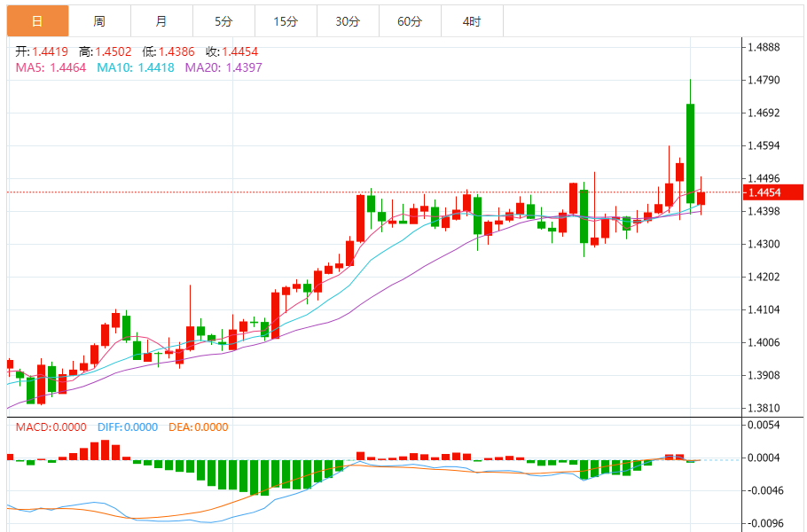The image size is (807, 532).
Task: Click the red 1.4454 current price label
Action: click(x=773, y=192)
